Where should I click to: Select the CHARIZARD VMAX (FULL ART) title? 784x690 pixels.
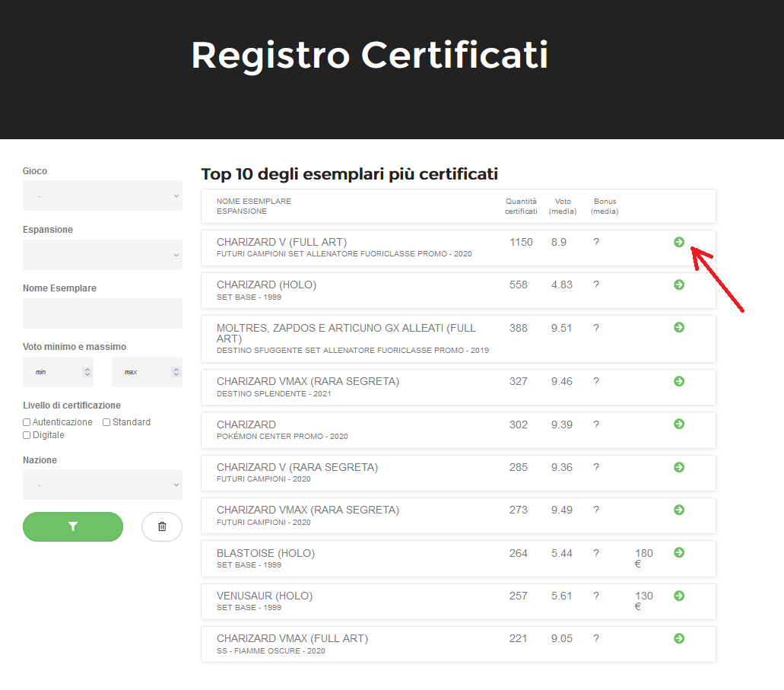292,638
